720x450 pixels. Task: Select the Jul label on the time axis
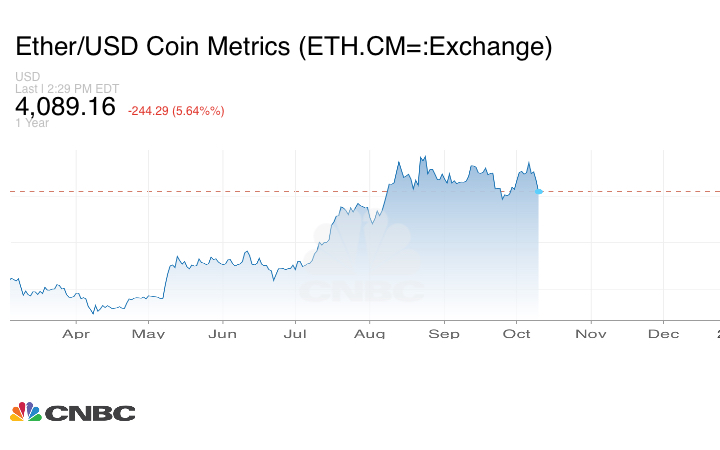pos(295,334)
